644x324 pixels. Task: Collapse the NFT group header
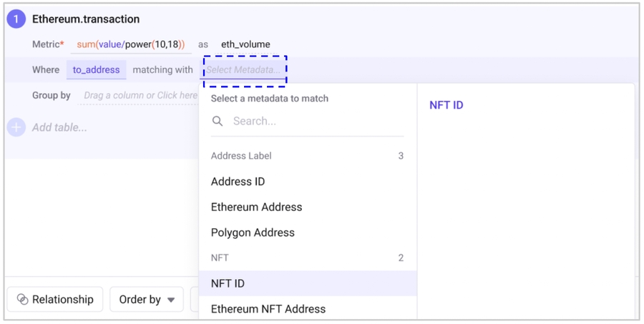click(307, 257)
